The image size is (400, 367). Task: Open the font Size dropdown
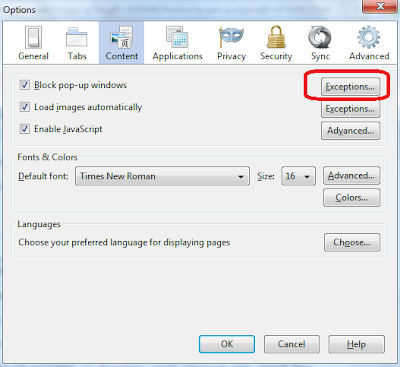point(298,176)
